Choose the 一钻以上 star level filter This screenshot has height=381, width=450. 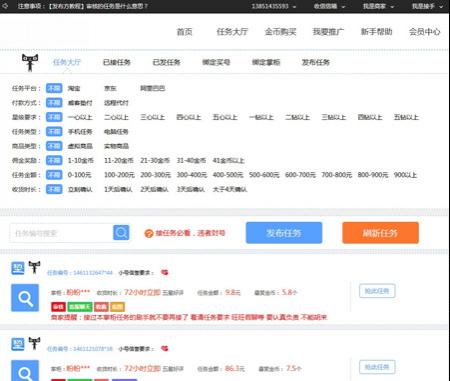[261, 117]
